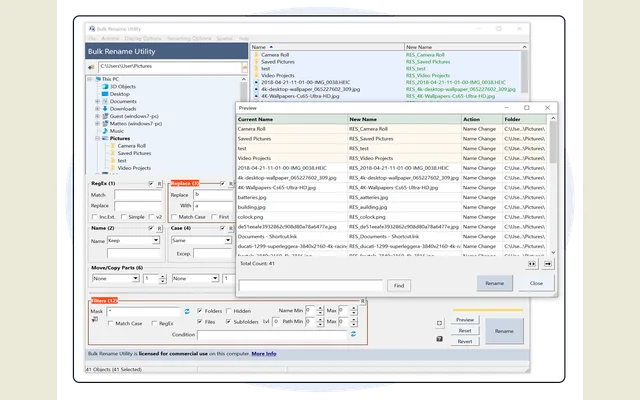Open the Display Options menu
Image resolution: width=640 pixels, height=400 pixels.
coord(143,38)
